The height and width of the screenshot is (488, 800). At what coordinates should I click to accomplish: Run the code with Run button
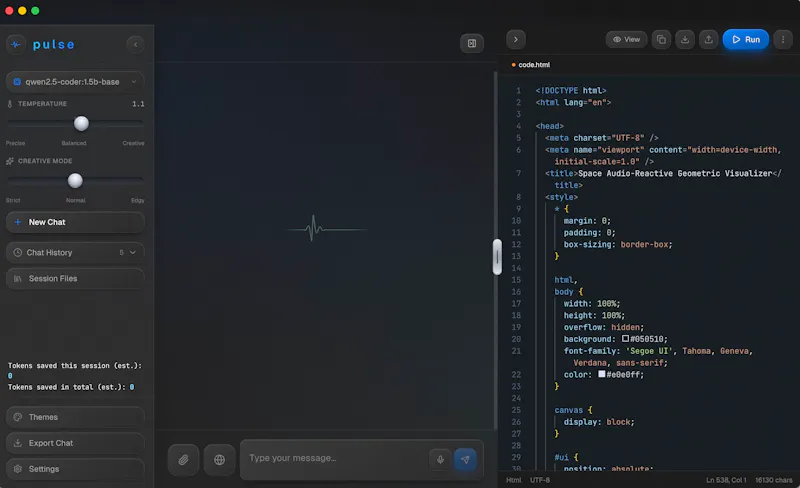[x=745, y=39]
